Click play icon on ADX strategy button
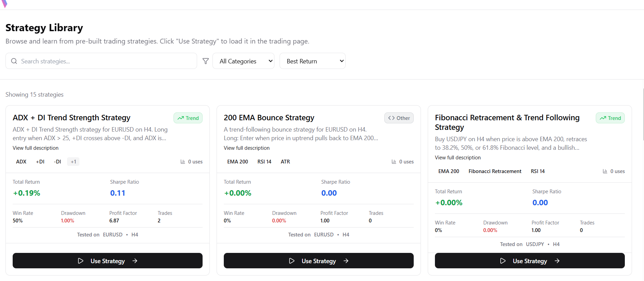Viewport: 644px width, 281px height. click(x=81, y=261)
